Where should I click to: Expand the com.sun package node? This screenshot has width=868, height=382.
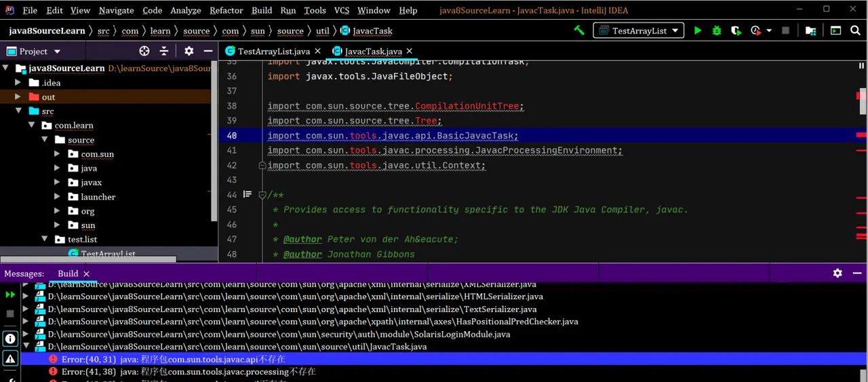coord(58,154)
